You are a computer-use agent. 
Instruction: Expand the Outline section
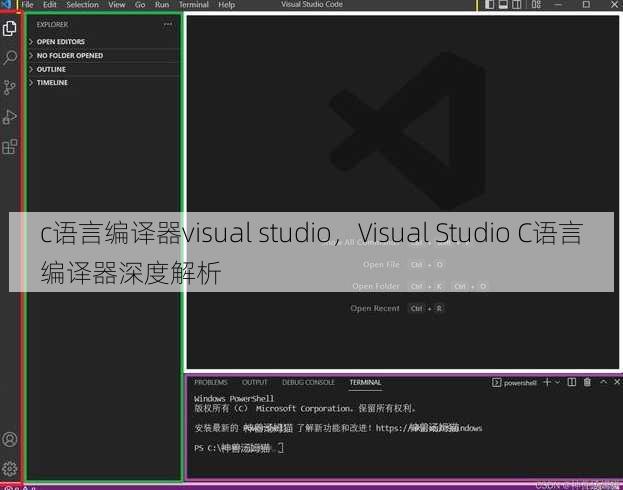point(103,69)
